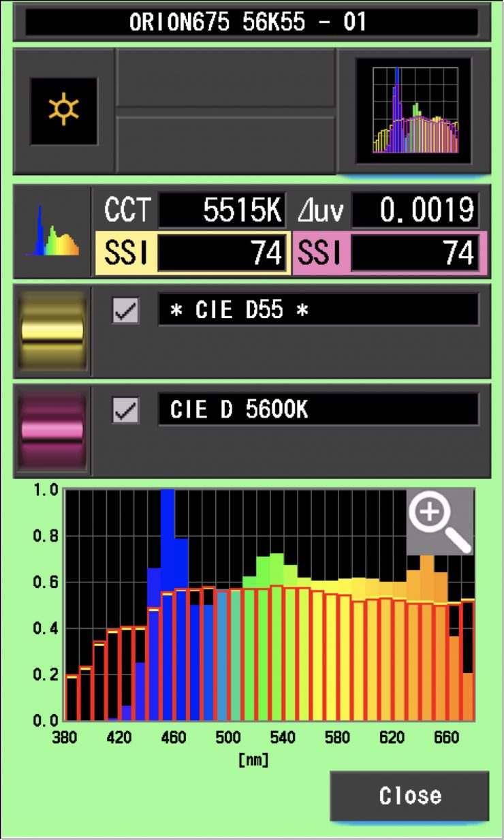Open the spectrum comparison graph thumbnail
The image size is (504, 840).
[414, 110]
